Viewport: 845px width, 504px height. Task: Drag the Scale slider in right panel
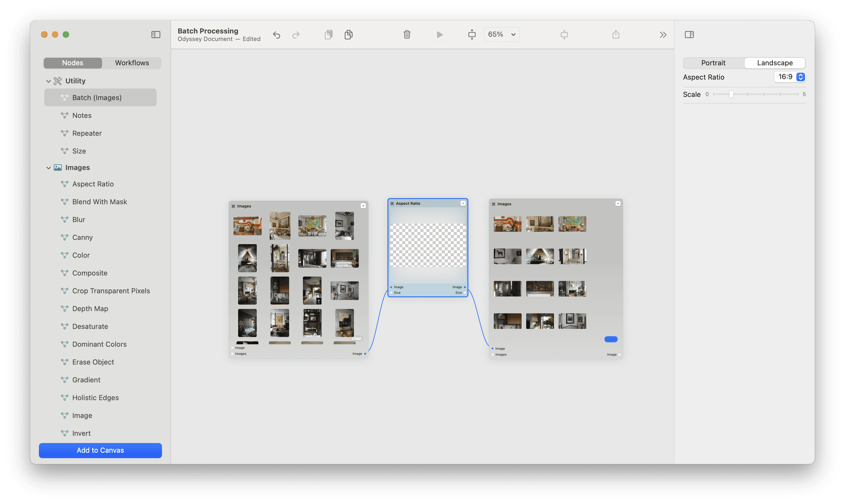[x=728, y=94]
